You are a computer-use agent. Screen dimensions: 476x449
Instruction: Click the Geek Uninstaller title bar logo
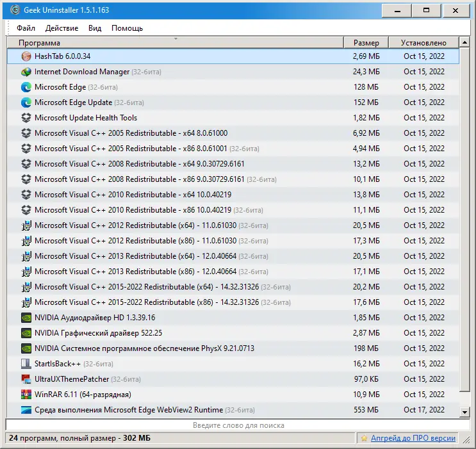15,10
